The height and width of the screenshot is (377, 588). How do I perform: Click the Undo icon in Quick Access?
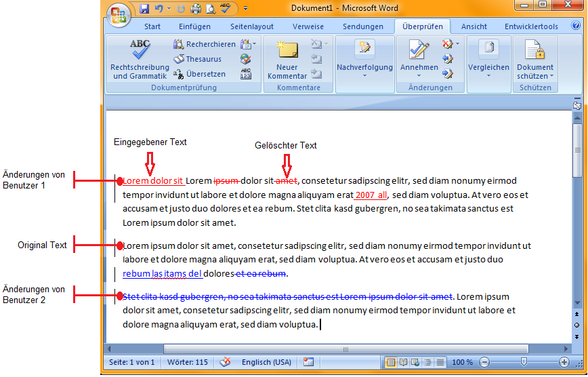[x=159, y=9]
